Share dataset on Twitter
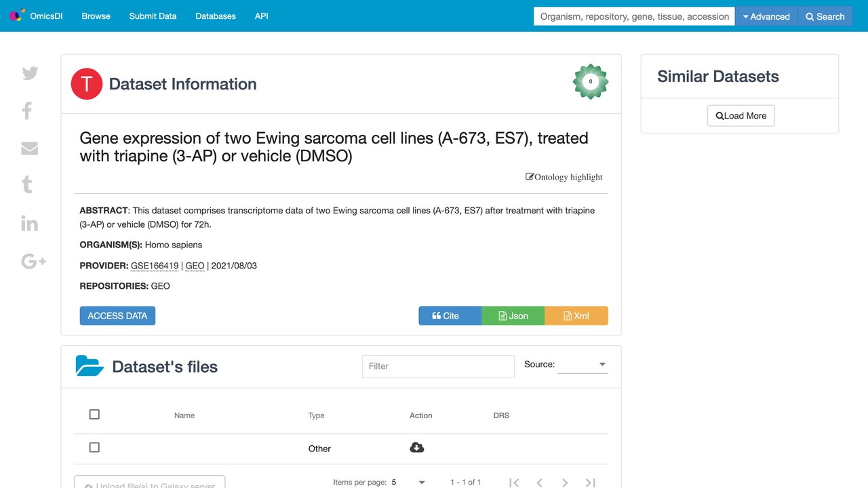Image resolution: width=868 pixels, height=488 pixels. point(30,73)
